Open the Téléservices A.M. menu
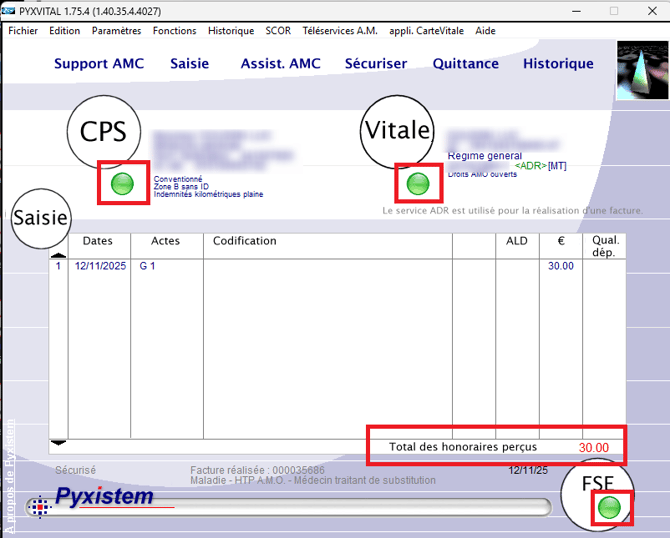 (339, 31)
